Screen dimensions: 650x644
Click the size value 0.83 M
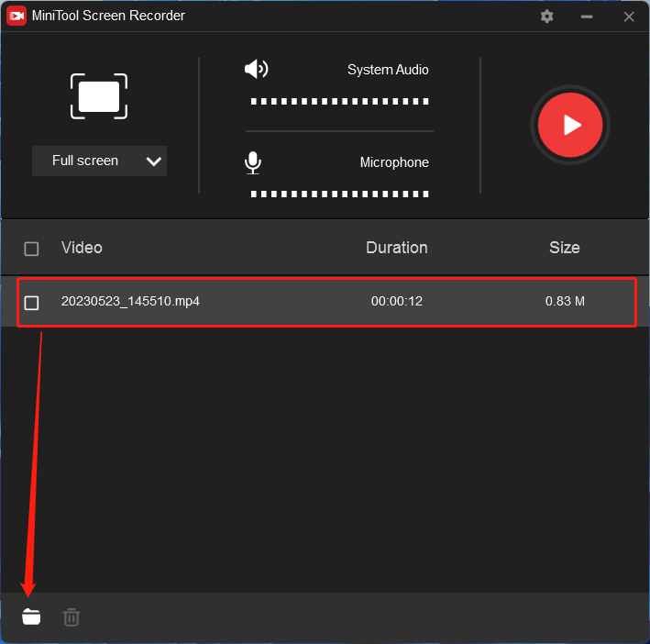[565, 301]
